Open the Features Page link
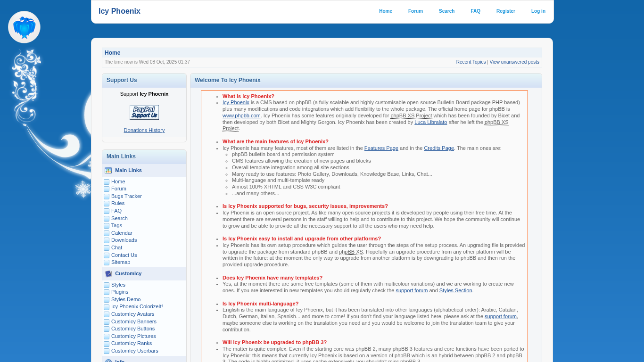Screen dimensions: 644x362 tap(381, 148)
